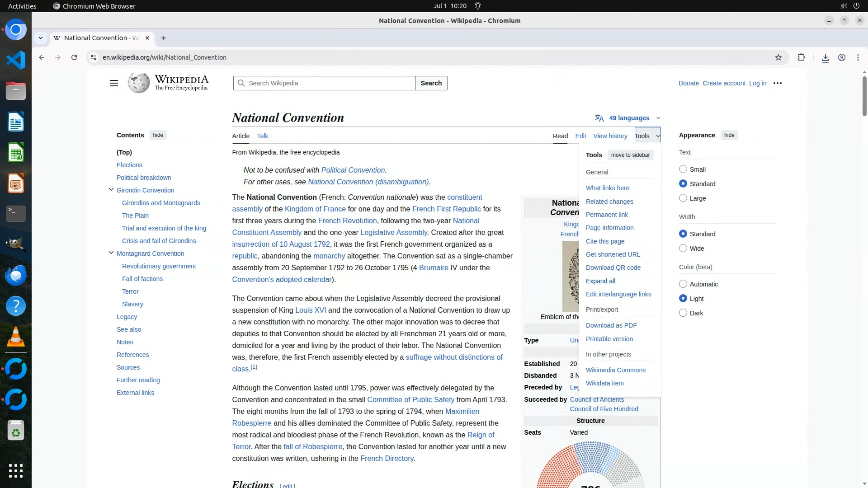Collapse the Girondin Convention contents section
This screenshot has width=868, height=488.
point(111,190)
